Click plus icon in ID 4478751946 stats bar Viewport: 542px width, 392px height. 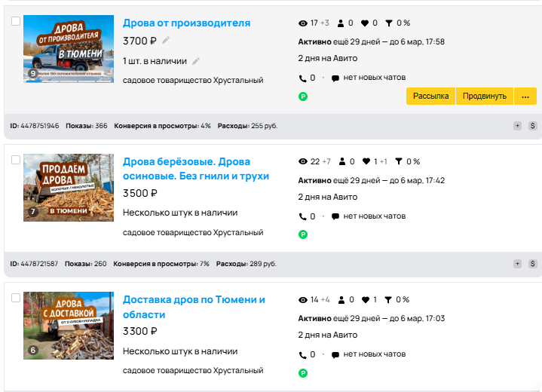coord(517,126)
